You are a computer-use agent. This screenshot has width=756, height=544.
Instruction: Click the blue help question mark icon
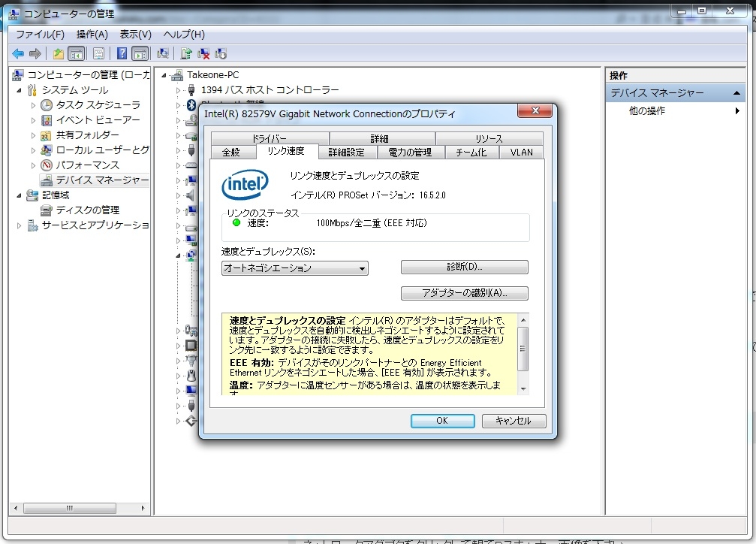(x=122, y=53)
